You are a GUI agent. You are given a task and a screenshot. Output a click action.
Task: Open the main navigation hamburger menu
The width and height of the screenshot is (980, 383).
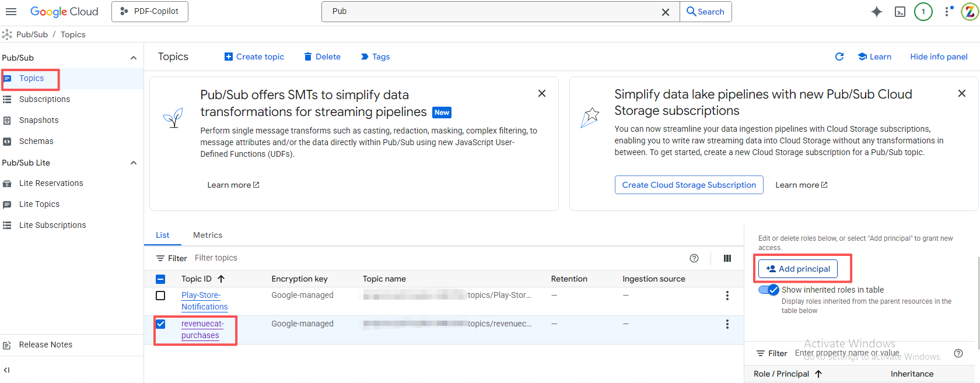pyautogui.click(x=11, y=12)
